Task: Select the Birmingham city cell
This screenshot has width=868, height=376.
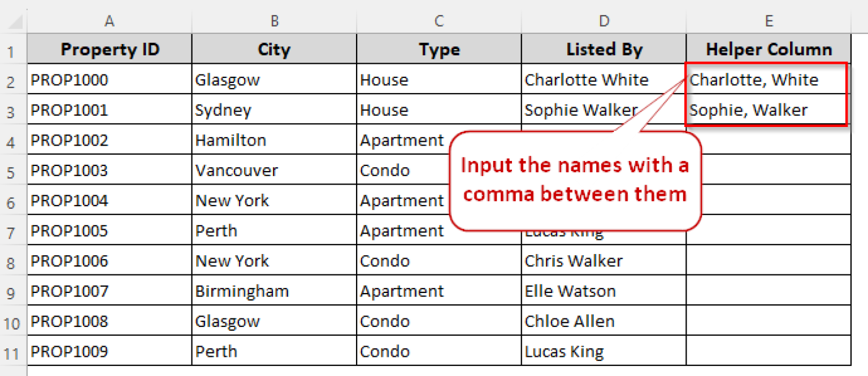Action: click(x=274, y=291)
